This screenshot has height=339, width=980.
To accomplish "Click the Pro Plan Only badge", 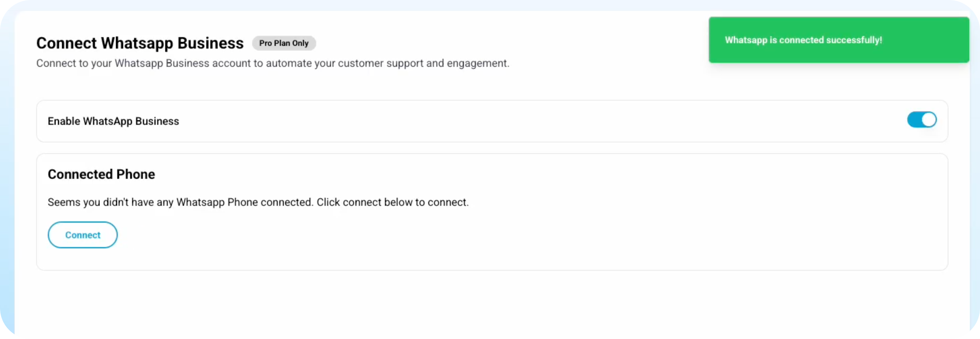I will tap(284, 43).
